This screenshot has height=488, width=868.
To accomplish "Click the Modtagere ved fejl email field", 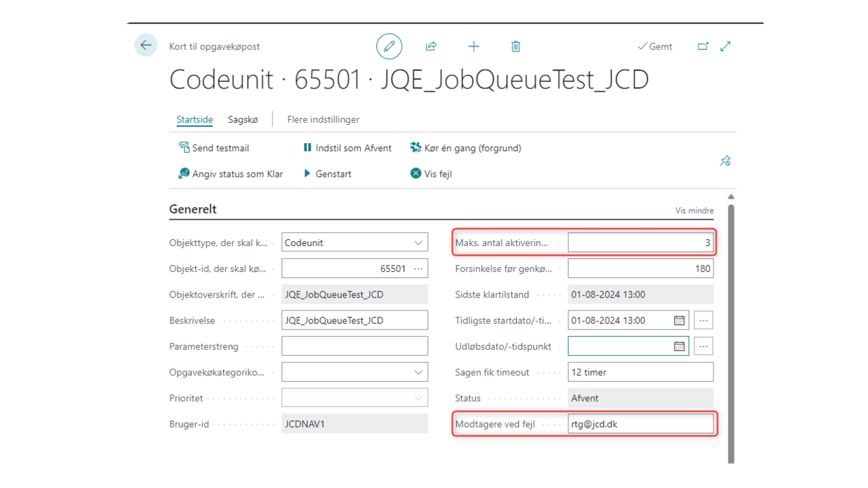I will pos(641,424).
